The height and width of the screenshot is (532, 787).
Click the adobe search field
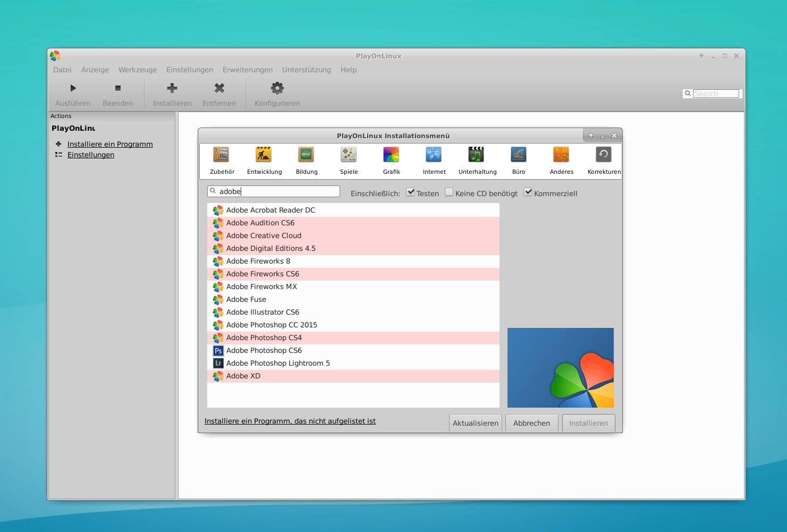(x=274, y=191)
